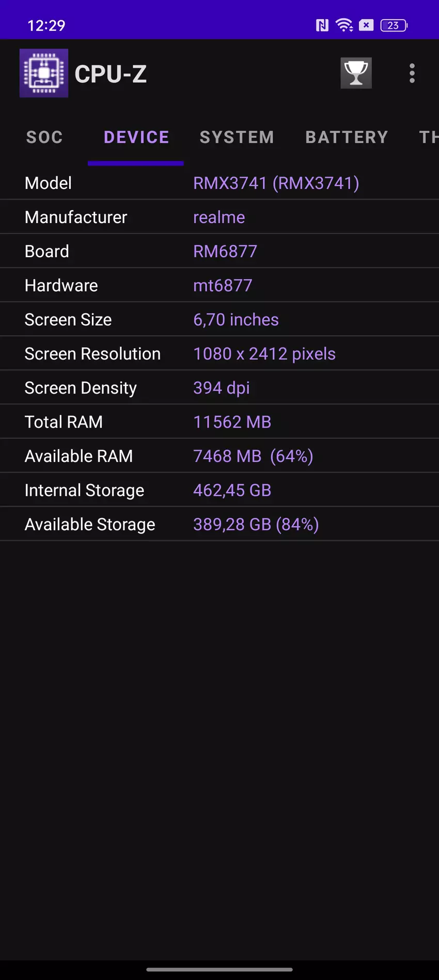Tap the Wi-Fi status icon
This screenshot has height=980, width=439.
coord(344,25)
